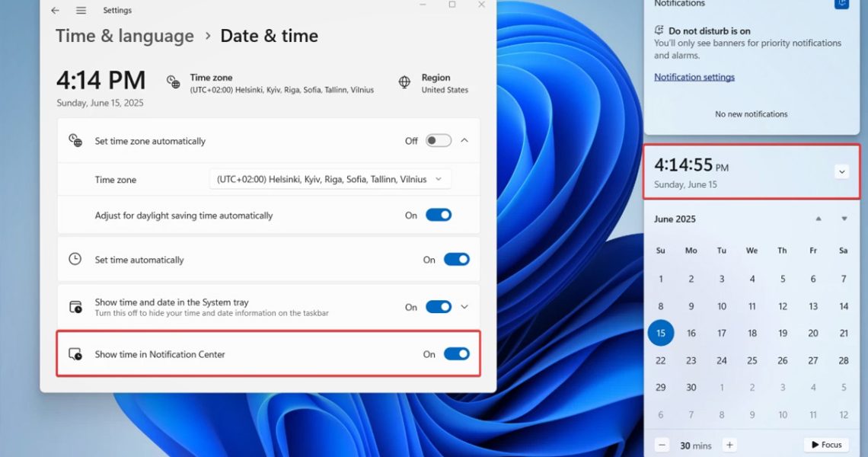The height and width of the screenshot is (457, 868).
Task: Select June 19 in calendar
Action: coord(783,333)
